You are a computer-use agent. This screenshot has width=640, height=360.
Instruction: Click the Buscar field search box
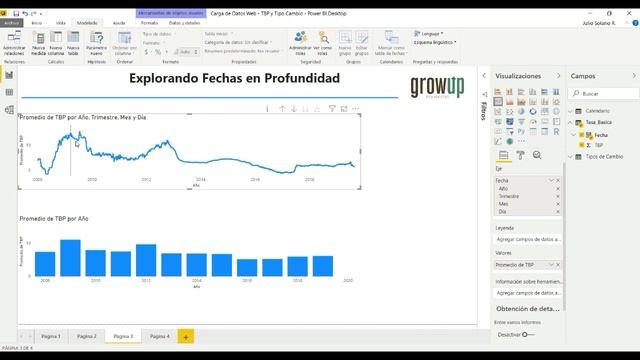coord(604,94)
